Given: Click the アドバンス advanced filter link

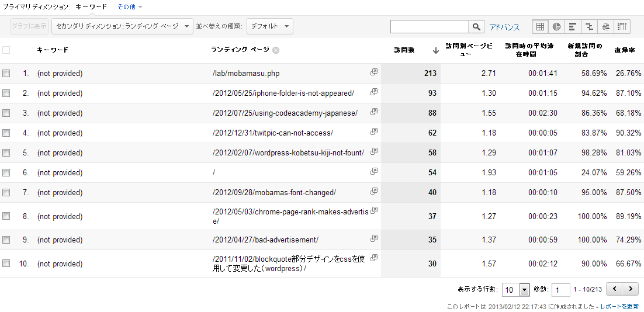Looking at the screenshot, I should 504,27.
